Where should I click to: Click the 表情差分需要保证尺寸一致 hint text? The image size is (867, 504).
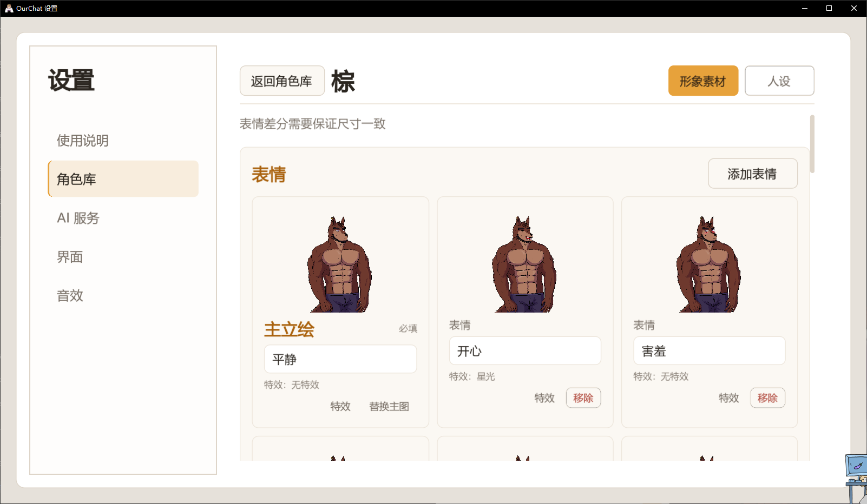click(313, 124)
